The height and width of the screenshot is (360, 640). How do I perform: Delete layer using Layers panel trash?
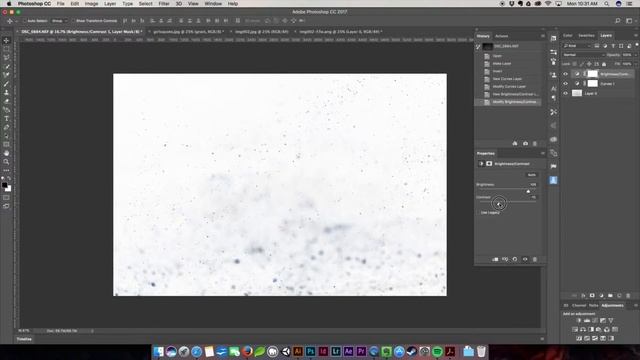coord(628,296)
